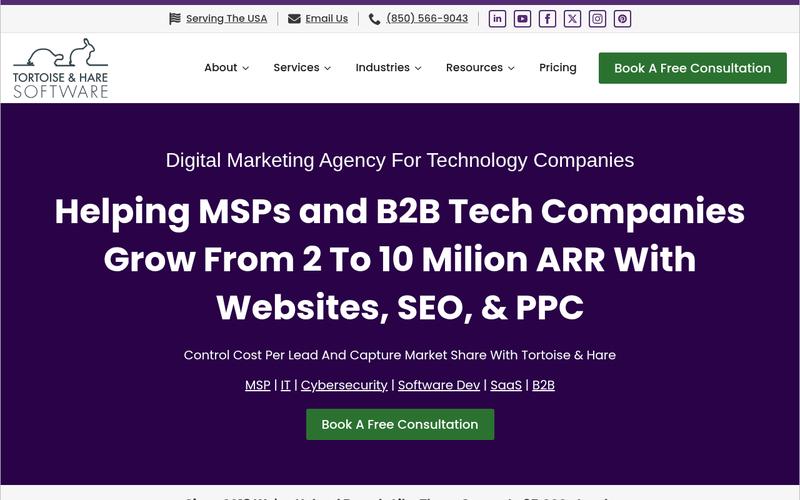Expand the Industries menu chevron
Screen dimensions: 800x500
[418, 68]
